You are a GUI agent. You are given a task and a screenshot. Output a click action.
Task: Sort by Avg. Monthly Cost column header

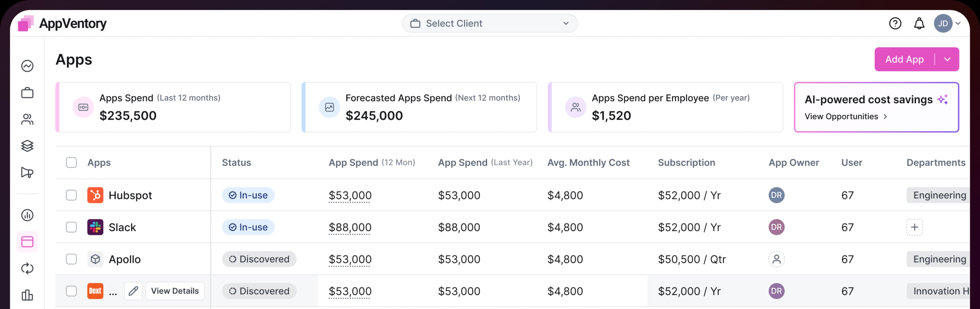tap(588, 163)
